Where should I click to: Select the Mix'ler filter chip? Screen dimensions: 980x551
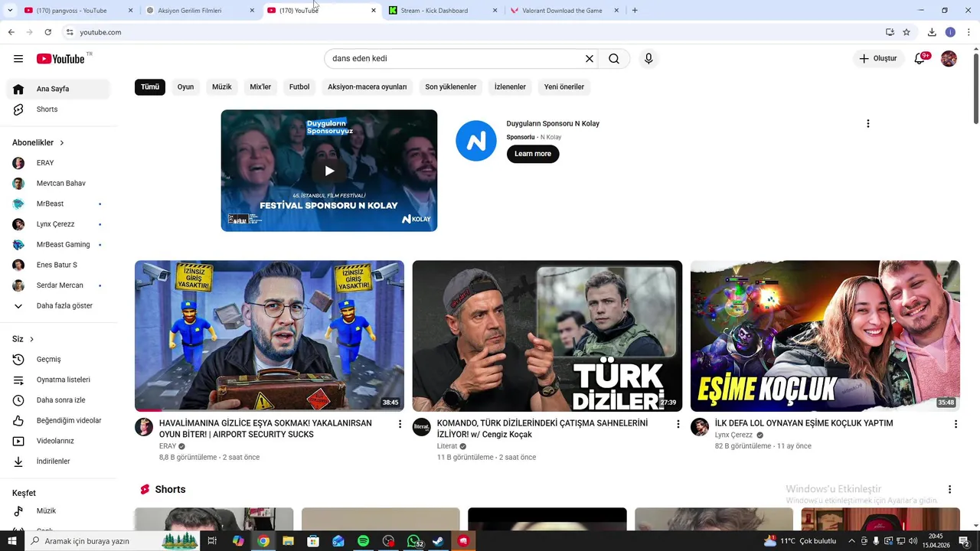click(x=260, y=87)
